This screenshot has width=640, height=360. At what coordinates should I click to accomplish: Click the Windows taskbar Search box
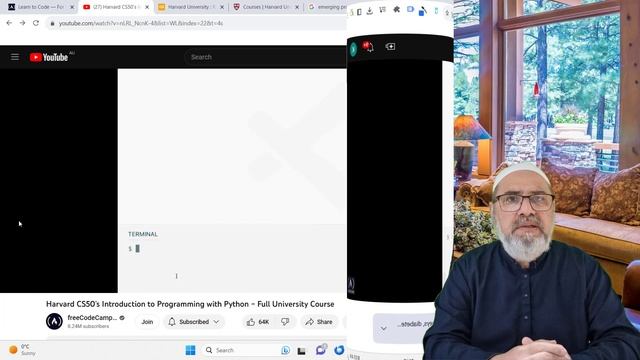click(247, 350)
